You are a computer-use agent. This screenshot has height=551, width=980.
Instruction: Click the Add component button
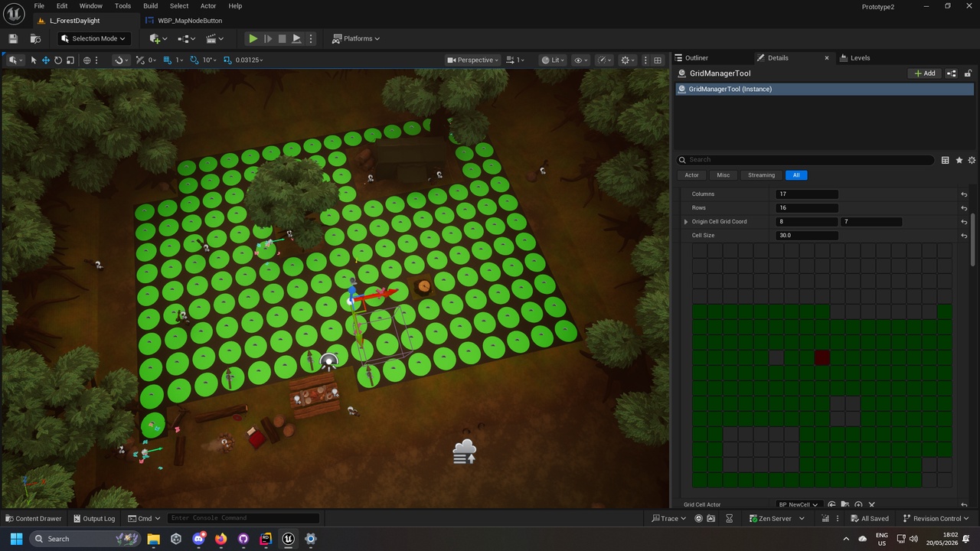coord(924,73)
